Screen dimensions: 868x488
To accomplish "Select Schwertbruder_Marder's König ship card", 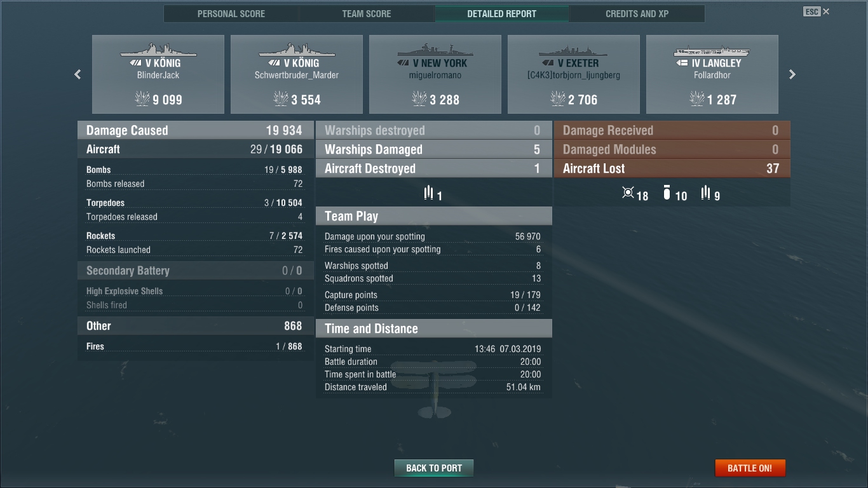I will (297, 74).
